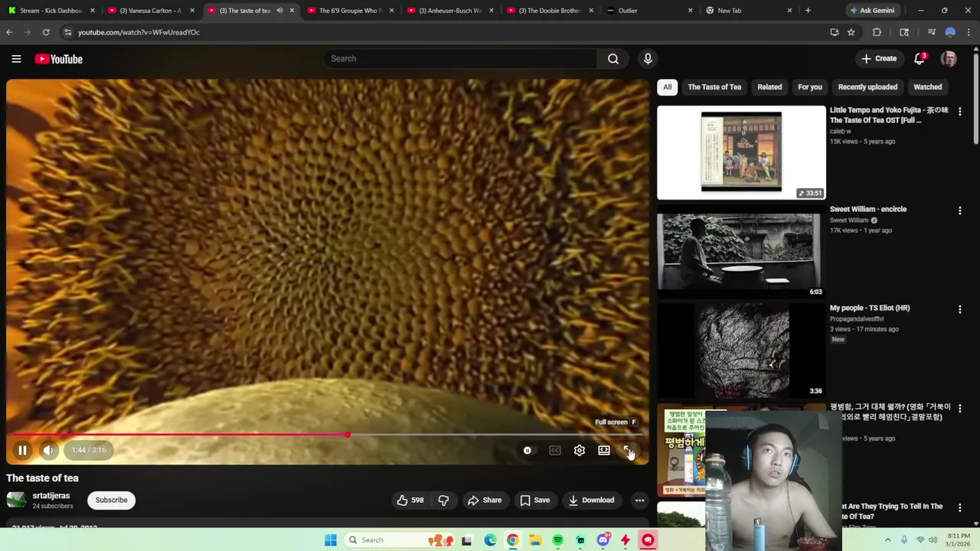Open My people TS Eliot thumbnail

tap(741, 350)
